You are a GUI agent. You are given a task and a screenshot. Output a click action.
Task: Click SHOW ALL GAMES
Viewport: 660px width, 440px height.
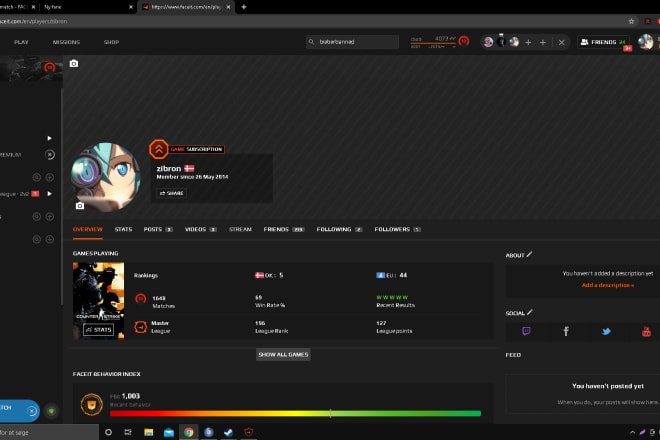pos(283,355)
